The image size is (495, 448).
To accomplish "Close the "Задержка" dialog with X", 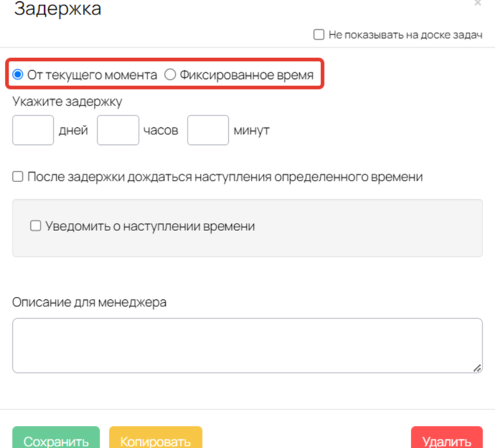I will [478, 3].
